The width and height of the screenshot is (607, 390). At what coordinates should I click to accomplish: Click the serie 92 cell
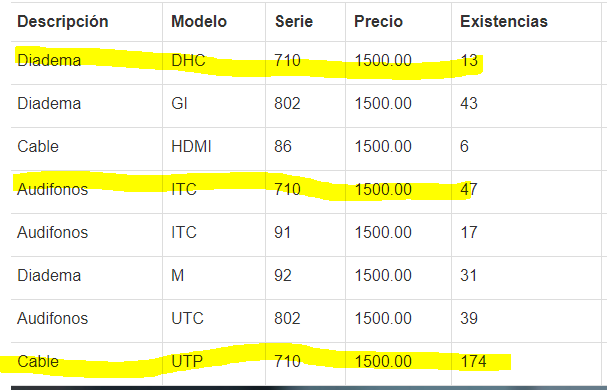[x=283, y=275]
